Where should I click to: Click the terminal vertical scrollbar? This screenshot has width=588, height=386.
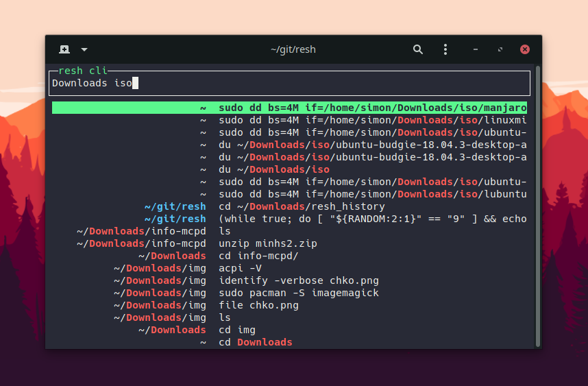click(x=538, y=206)
